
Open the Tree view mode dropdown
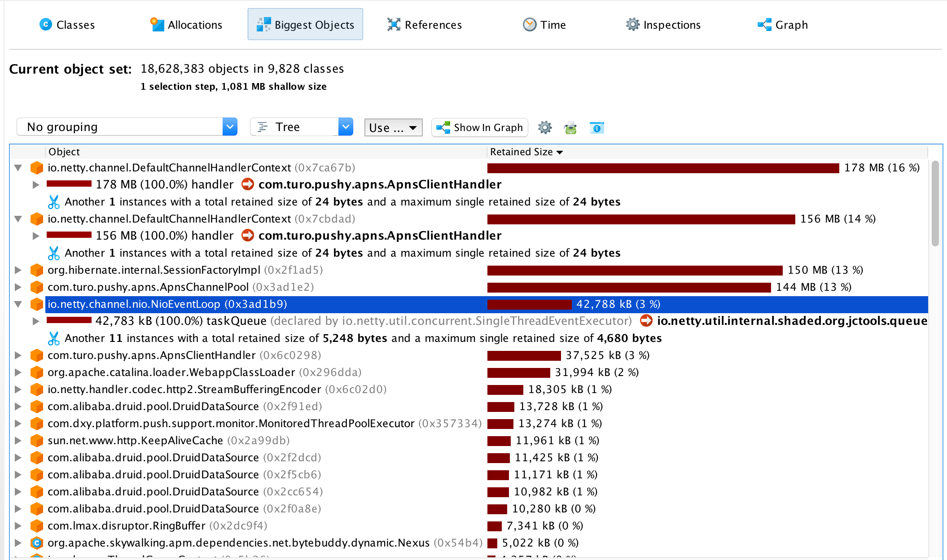pyautogui.click(x=345, y=127)
